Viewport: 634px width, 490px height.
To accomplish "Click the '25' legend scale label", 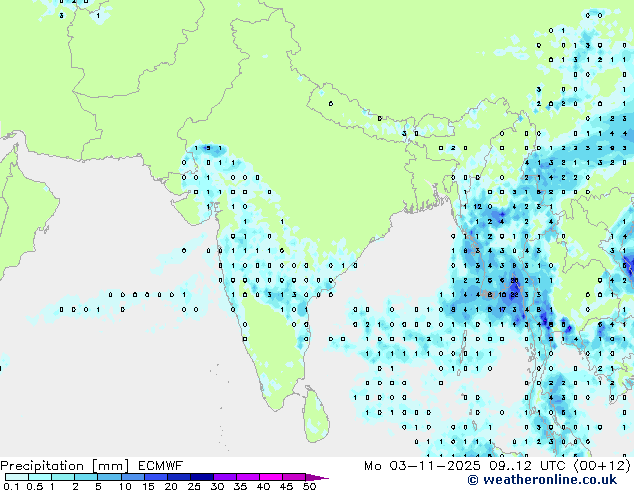I will 194,486.
